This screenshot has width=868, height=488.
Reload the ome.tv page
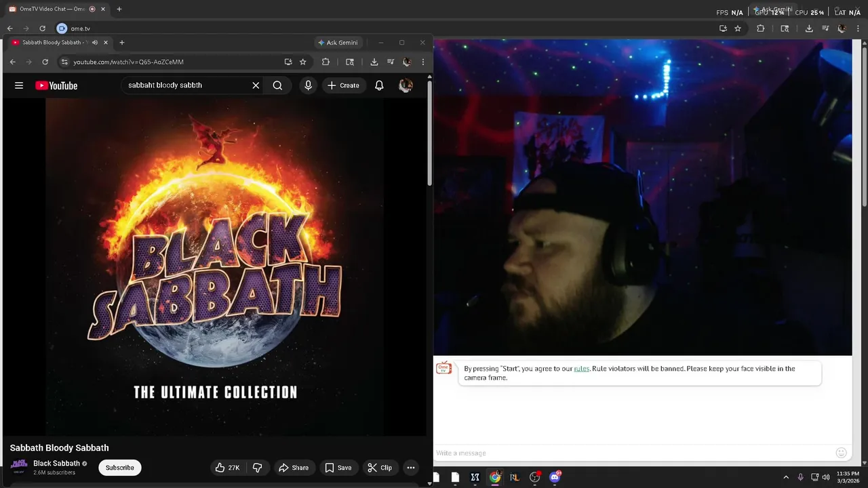coord(42,28)
